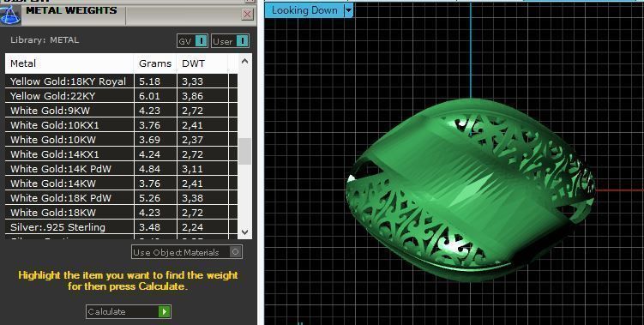Sort by the Grams column header

click(155, 63)
